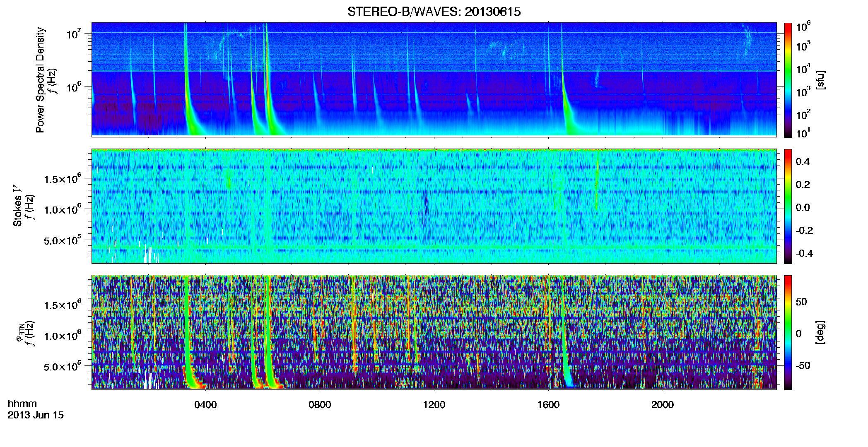Click the 0800 time axis label
The width and height of the screenshot is (868, 447).
pyautogui.click(x=320, y=405)
